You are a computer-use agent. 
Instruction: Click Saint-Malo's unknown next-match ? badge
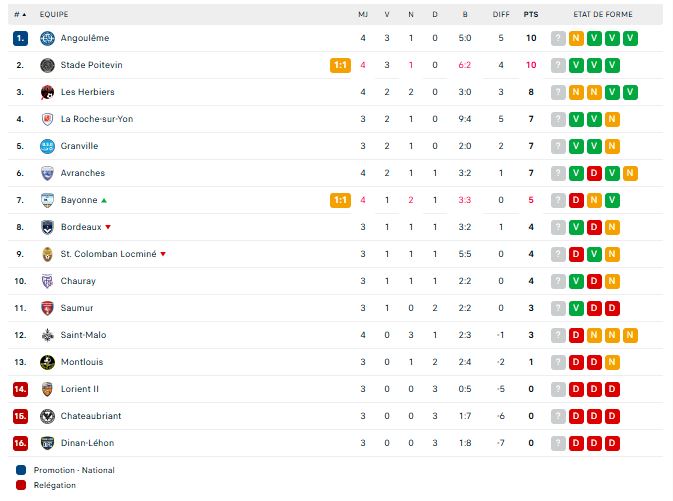(558, 335)
